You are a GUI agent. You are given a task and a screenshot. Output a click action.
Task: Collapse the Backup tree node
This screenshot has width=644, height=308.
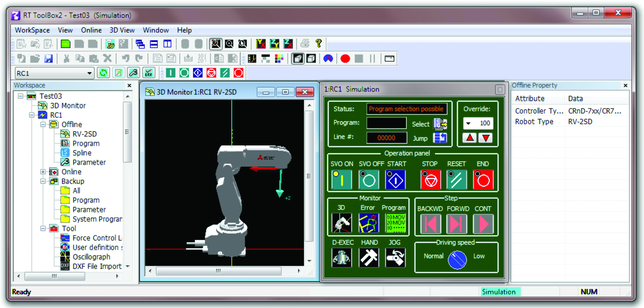43,181
